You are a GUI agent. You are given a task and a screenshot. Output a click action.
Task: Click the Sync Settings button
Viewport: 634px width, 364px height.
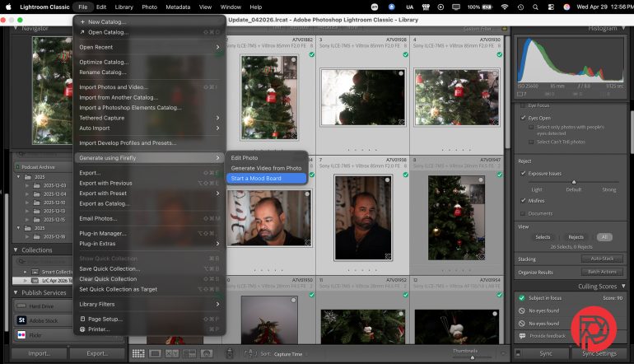(599, 353)
